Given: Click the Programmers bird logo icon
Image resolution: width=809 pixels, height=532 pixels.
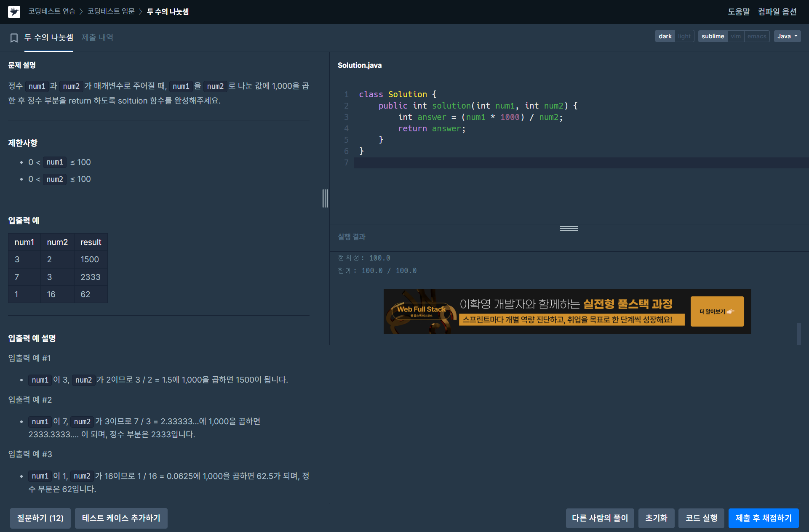Looking at the screenshot, I should click(14, 12).
